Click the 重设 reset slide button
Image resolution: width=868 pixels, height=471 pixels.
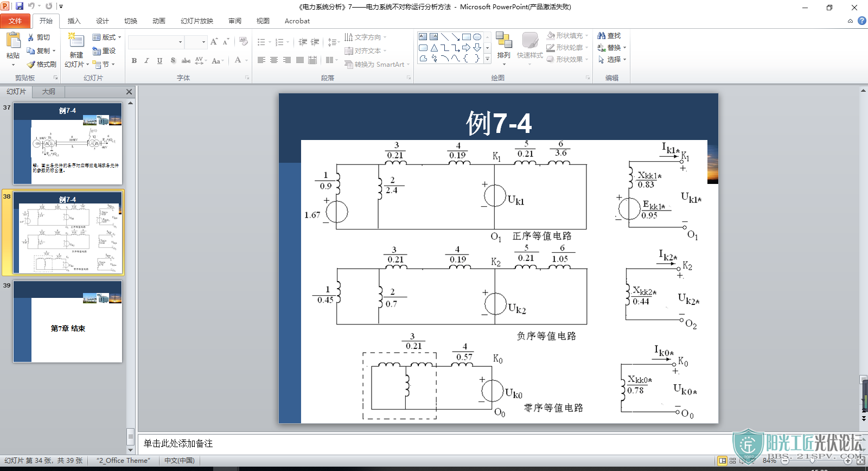104,50
